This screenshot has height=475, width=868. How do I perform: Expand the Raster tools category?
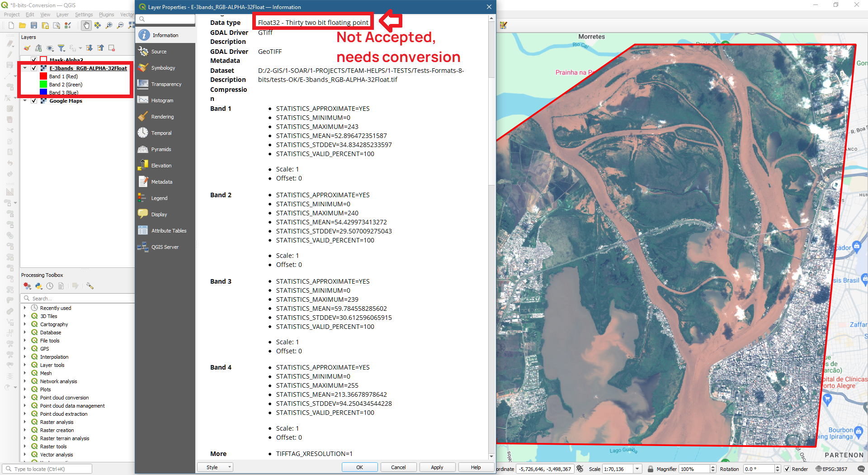click(25, 446)
